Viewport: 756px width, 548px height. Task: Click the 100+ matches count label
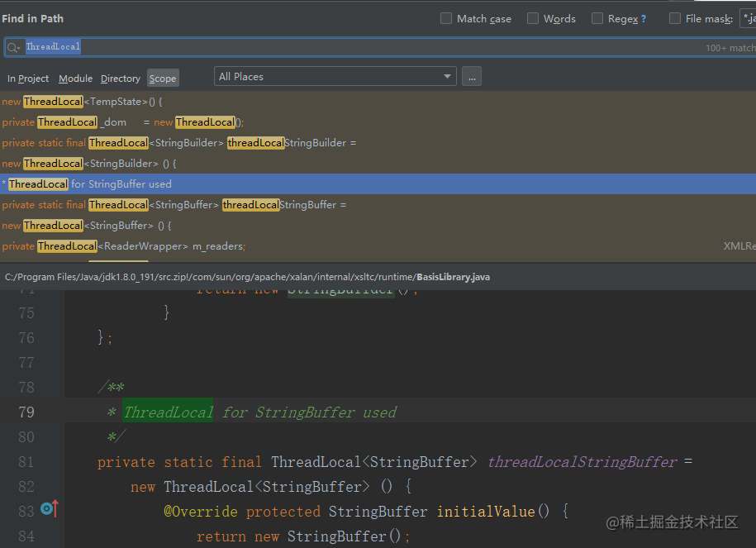730,48
